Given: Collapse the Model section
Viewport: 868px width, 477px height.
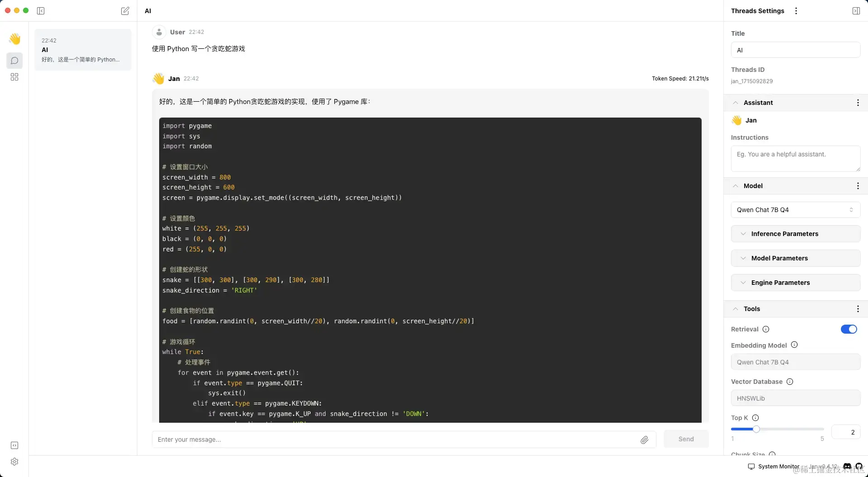Looking at the screenshot, I should (736, 186).
